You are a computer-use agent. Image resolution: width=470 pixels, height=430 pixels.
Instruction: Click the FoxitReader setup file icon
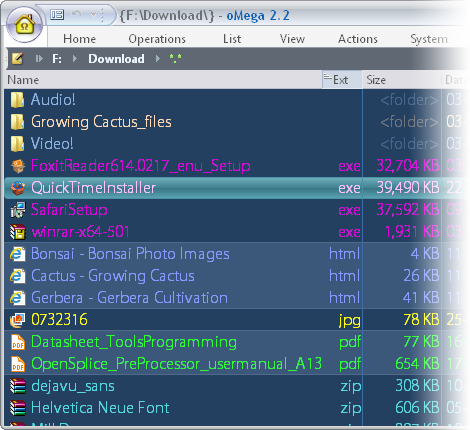click(x=18, y=166)
